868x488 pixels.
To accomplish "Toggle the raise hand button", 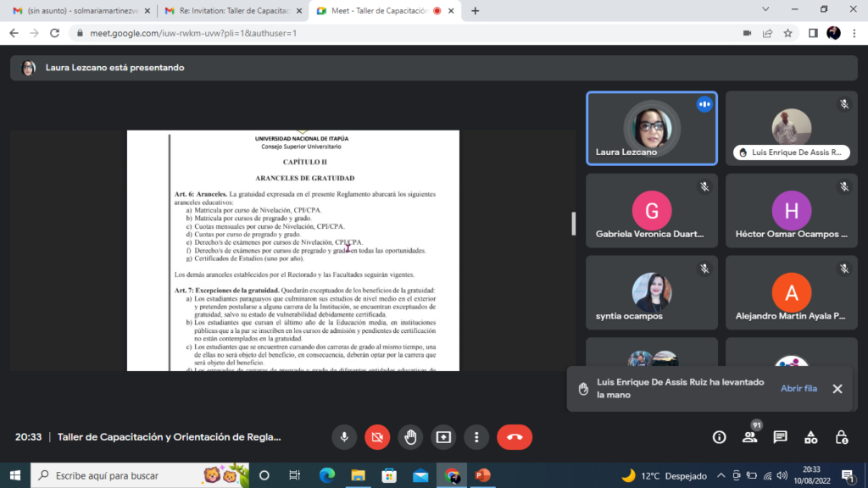I will [x=410, y=437].
